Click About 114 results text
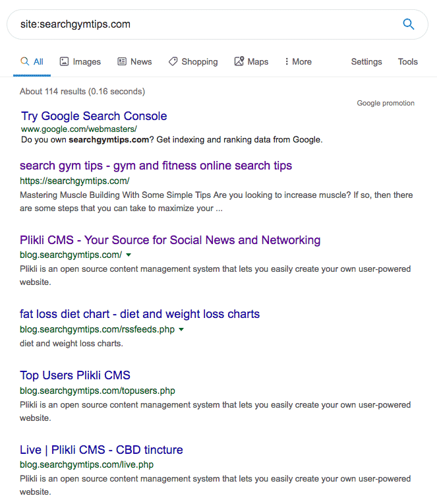Image resolution: width=437 pixels, height=504 pixels. 82,92
